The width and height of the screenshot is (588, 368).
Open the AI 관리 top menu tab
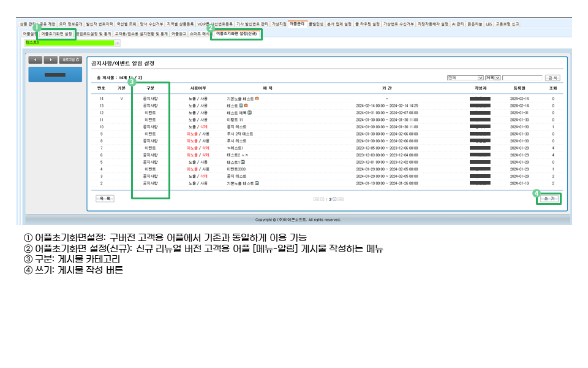point(458,24)
